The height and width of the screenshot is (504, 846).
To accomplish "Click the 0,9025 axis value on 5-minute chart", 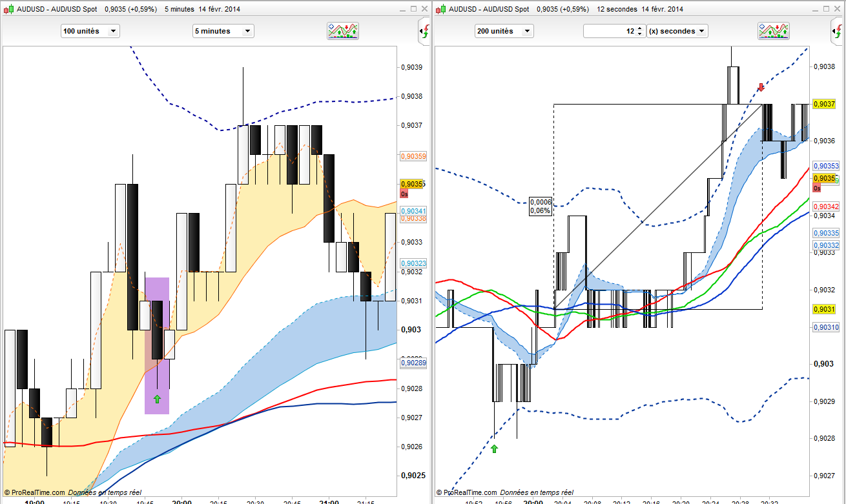I will (x=412, y=476).
